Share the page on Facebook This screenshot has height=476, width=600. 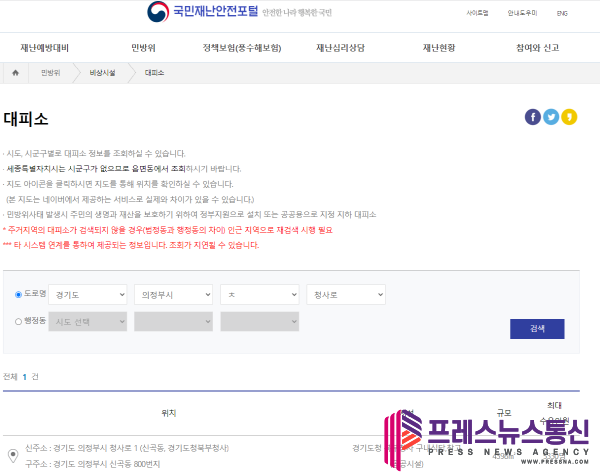[x=533, y=117]
